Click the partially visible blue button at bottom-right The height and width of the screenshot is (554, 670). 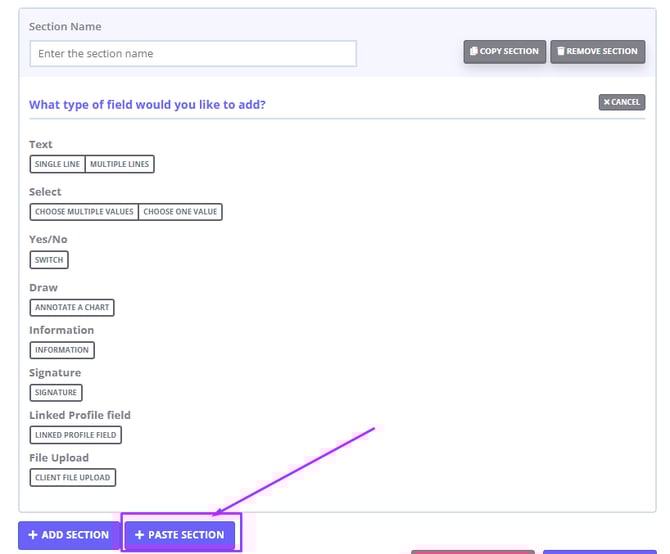click(x=599, y=550)
